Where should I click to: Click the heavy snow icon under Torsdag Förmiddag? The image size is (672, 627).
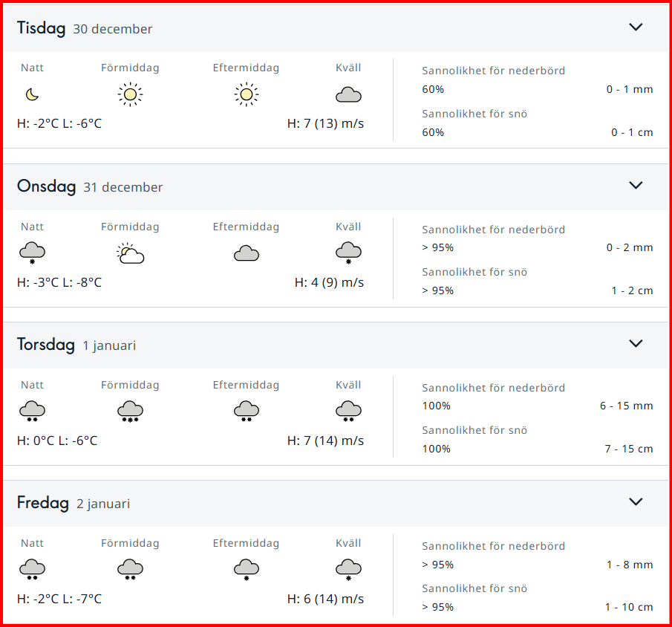point(130,412)
